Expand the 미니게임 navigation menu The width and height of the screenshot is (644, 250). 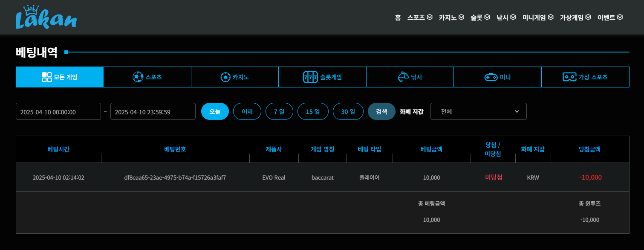pos(537,17)
